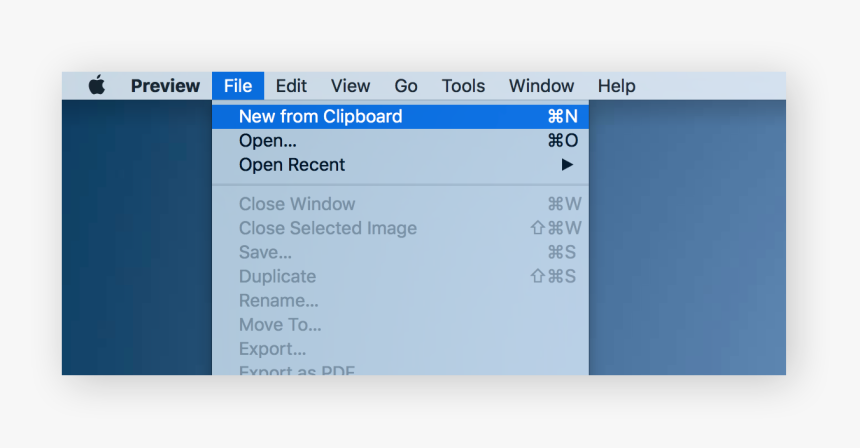Screen dimensions: 860x448
Task: Choose the Export... entry
Action: pyautogui.click(x=400, y=349)
